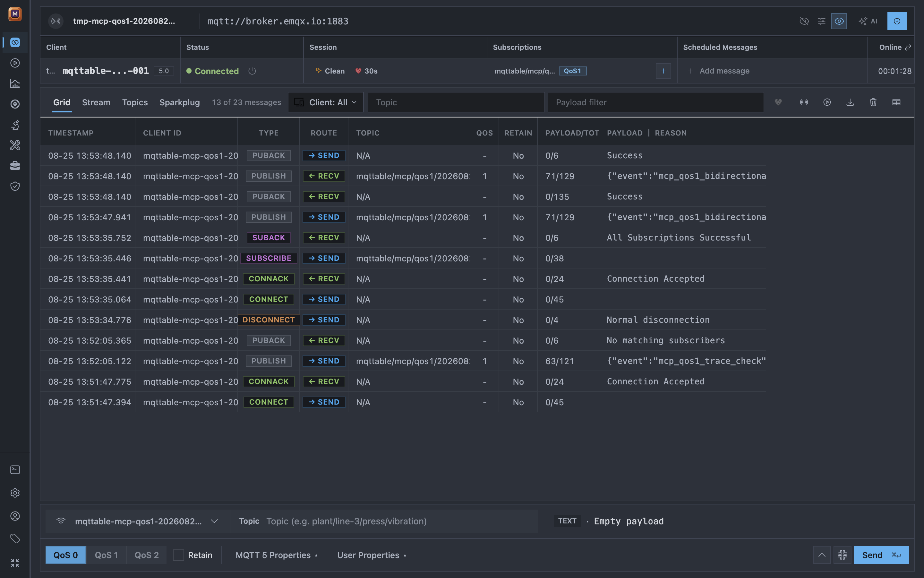
Task: Click the broker URL mqtt://broker.emqx.io:1883
Action: tap(278, 22)
